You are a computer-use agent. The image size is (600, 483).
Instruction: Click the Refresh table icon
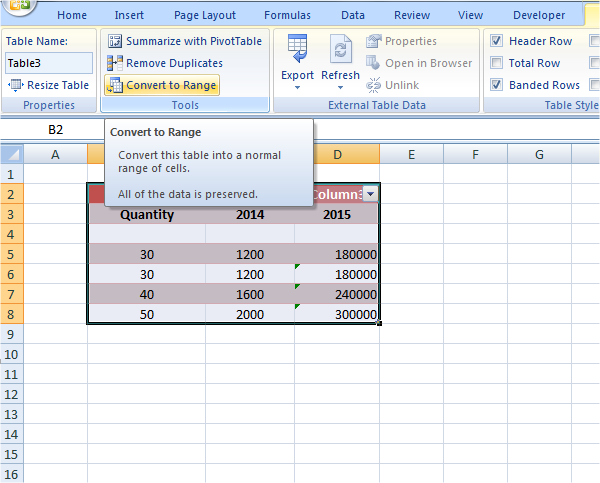coord(340,48)
